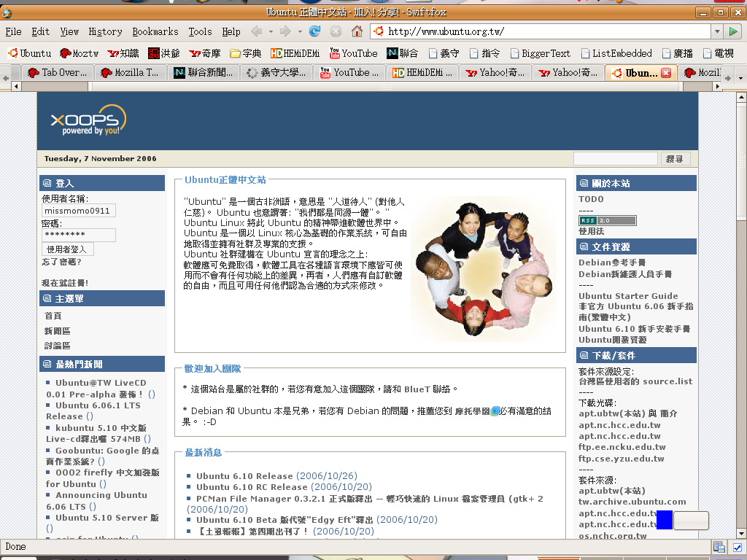Click the Stop loading icon
The image size is (747, 560).
[x=336, y=31]
